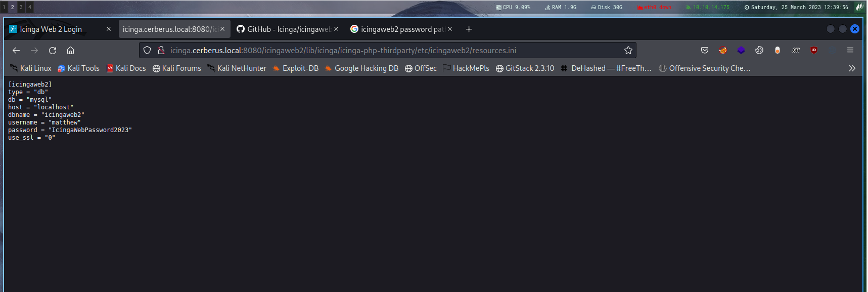Close the GitHub Icinga/icingaweb tab
Viewport: 868px width, 292px height.
pyautogui.click(x=336, y=29)
